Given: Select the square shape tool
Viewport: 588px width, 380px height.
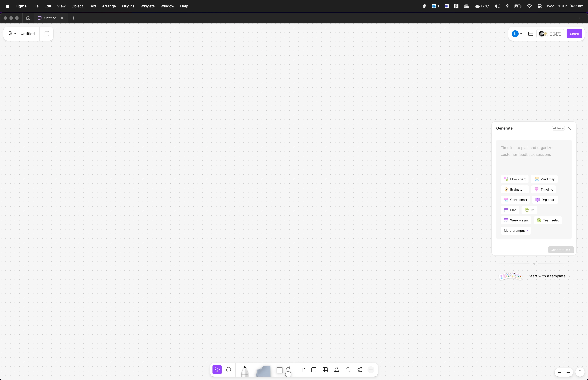Looking at the screenshot, I should tap(279, 370).
